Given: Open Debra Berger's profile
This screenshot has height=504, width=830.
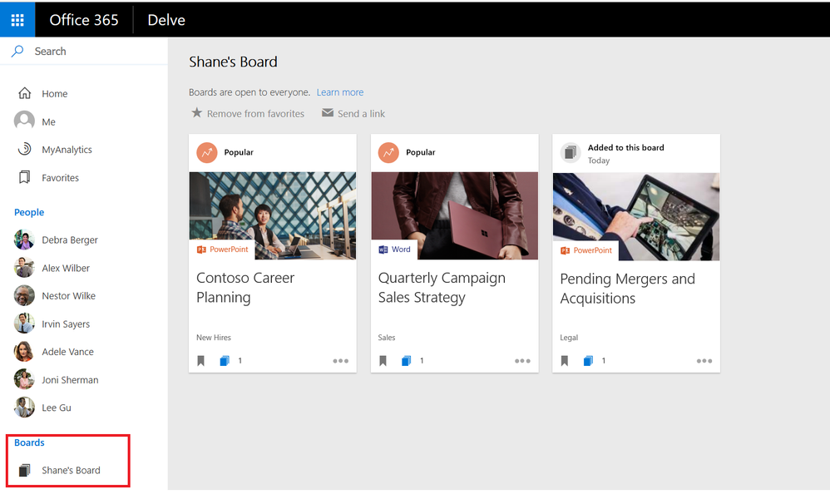Looking at the screenshot, I should [70, 240].
